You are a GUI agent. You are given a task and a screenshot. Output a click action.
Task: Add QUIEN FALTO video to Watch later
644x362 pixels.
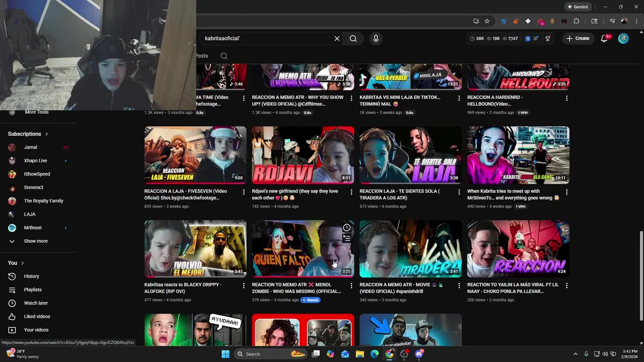[347, 228]
